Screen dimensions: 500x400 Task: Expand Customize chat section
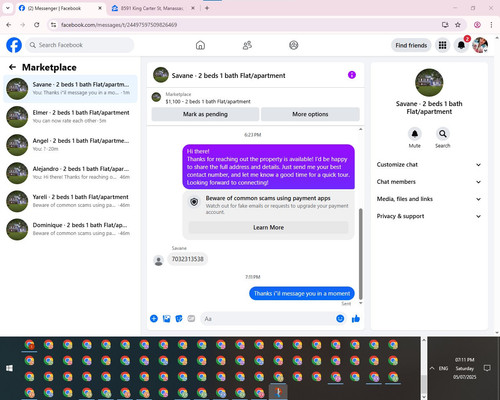(429, 165)
